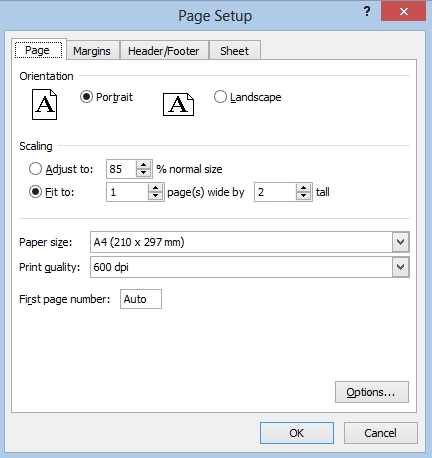Open the Print quality dropdown
432x458 pixels.
click(x=400, y=267)
